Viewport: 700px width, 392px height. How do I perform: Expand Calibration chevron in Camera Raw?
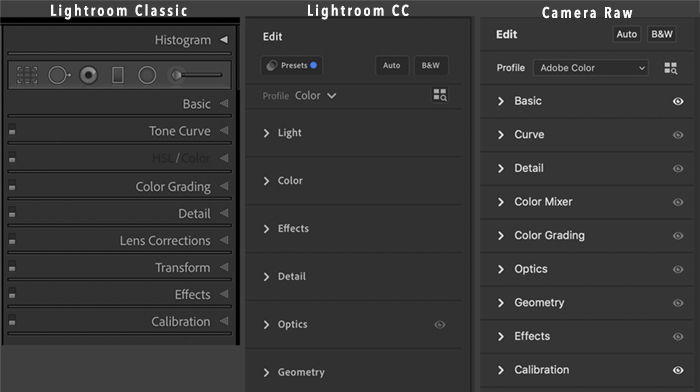(501, 370)
